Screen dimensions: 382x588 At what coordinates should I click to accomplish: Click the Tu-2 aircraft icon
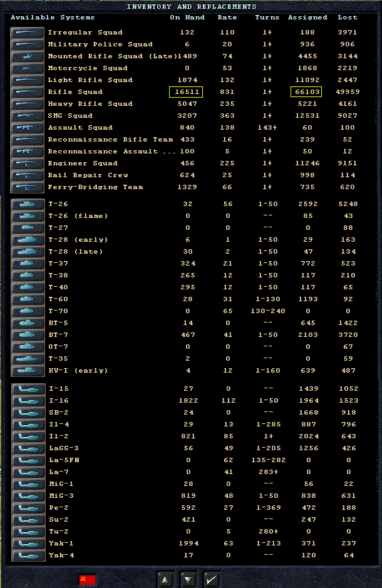[28, 532]
